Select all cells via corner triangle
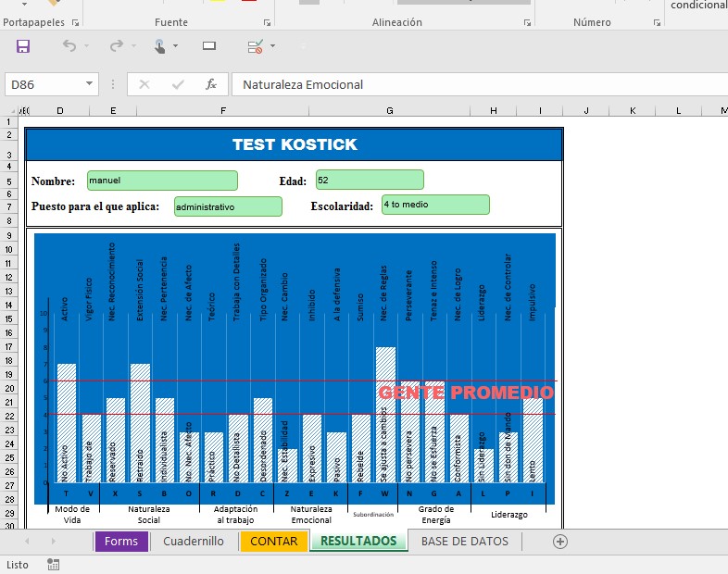Viewport: 728px width, 574px height. [x=13, y=111]
